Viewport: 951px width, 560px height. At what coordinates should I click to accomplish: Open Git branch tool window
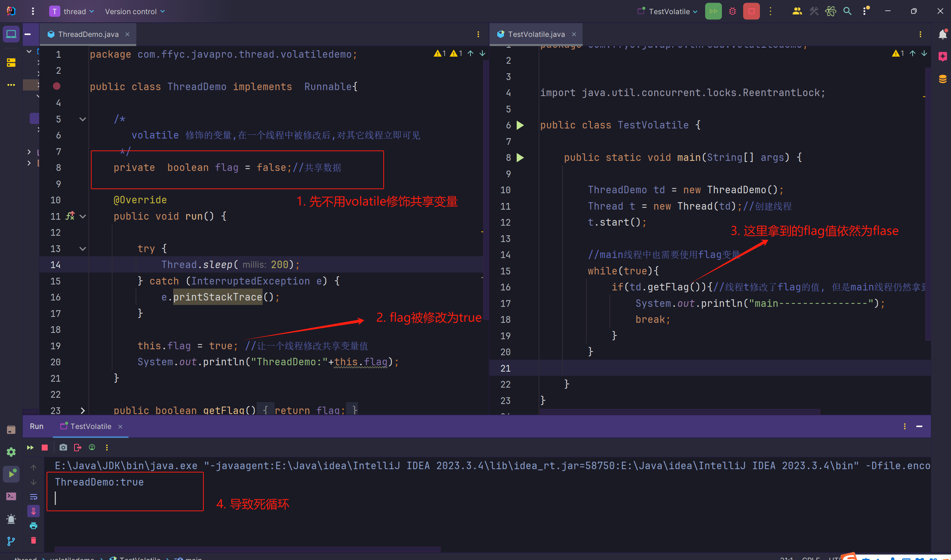pyautogui.click(x=11, y=541)
